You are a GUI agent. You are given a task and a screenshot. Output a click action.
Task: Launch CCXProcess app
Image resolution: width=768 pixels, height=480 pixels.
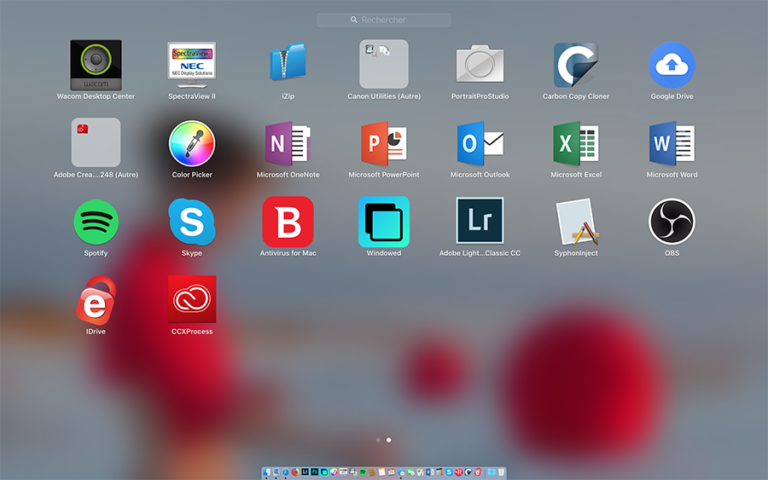click(192, 299)
